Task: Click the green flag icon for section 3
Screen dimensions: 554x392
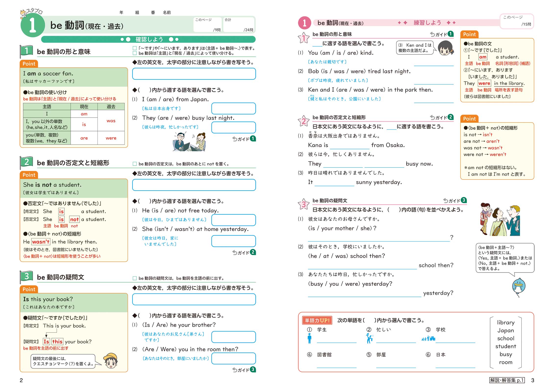Action: coord(26,277)
